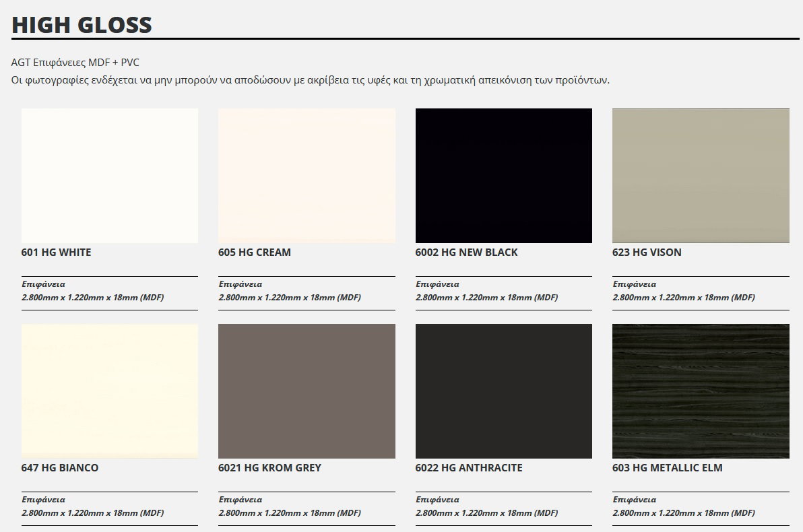The image size is (803, 532).
Task: Open the 605 HG CREAM sample
Action: point(307,175)
